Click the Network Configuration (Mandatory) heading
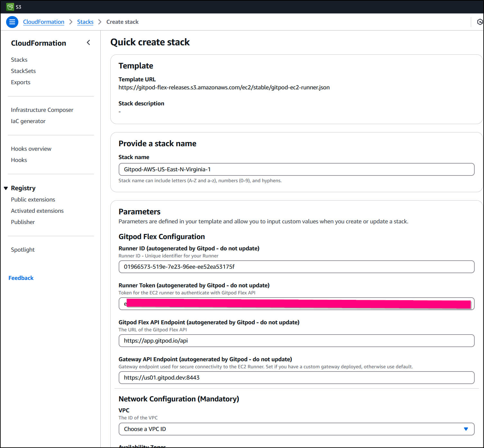 pos(179,399)
